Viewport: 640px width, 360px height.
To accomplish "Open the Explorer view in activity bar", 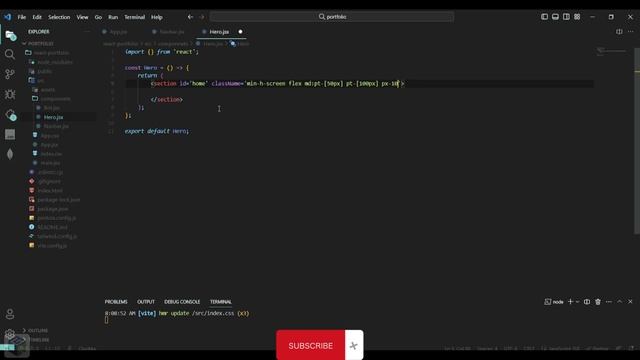I will (10, 35).
